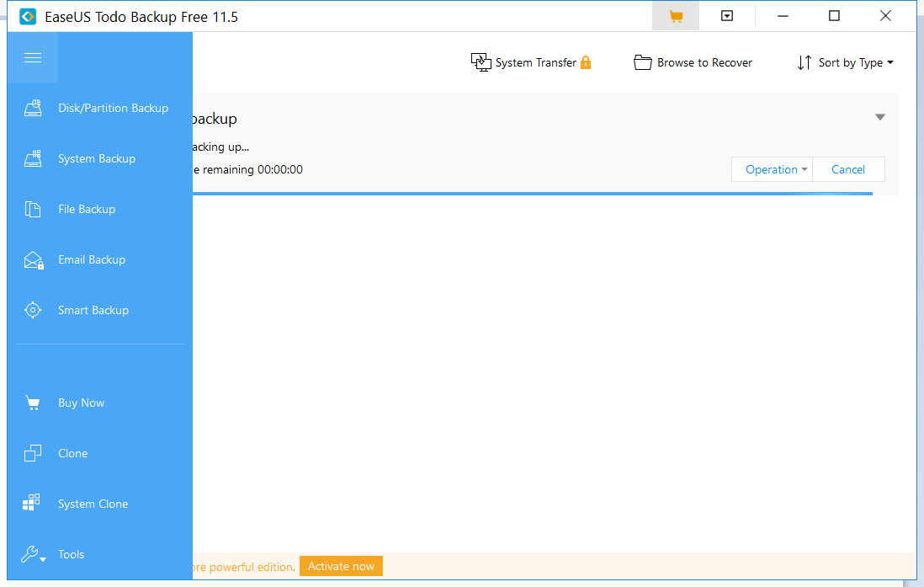924x587 pixels.
Task: Click the Clone icon in sidebar
Action: [33, 453]
